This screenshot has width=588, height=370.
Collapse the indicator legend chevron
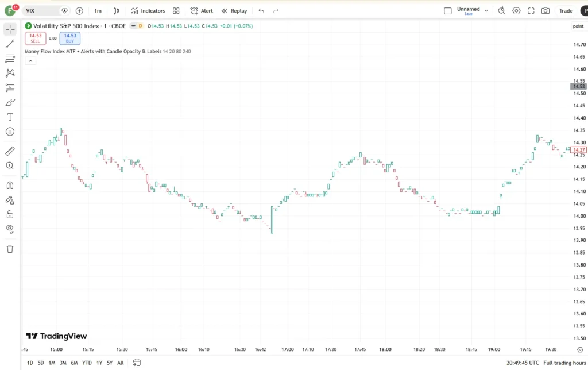coord(30,61)
